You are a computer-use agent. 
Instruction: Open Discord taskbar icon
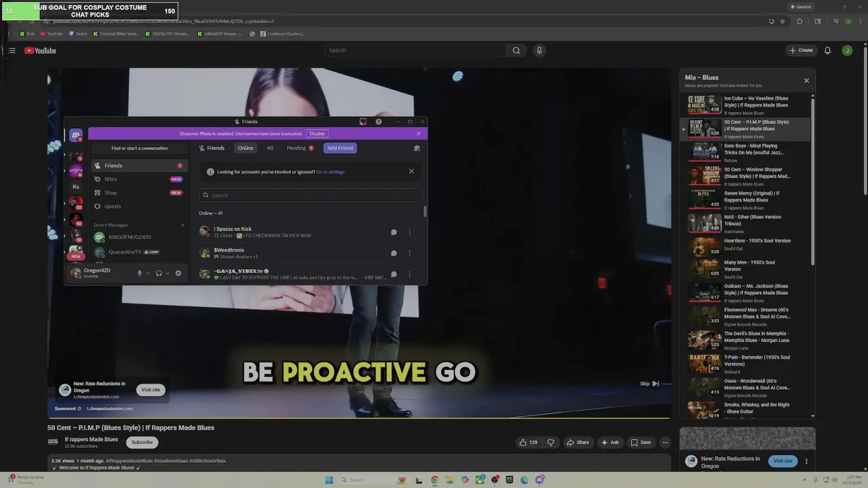[x=539, y=480]
